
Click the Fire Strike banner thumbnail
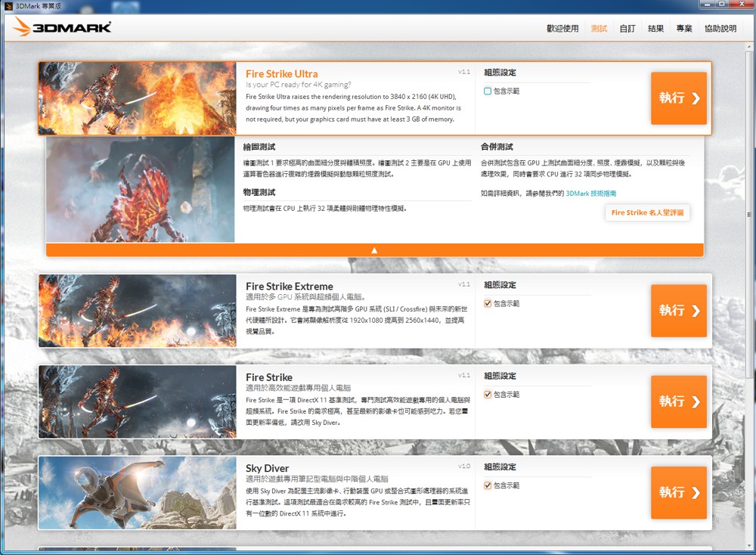(138, 402)
